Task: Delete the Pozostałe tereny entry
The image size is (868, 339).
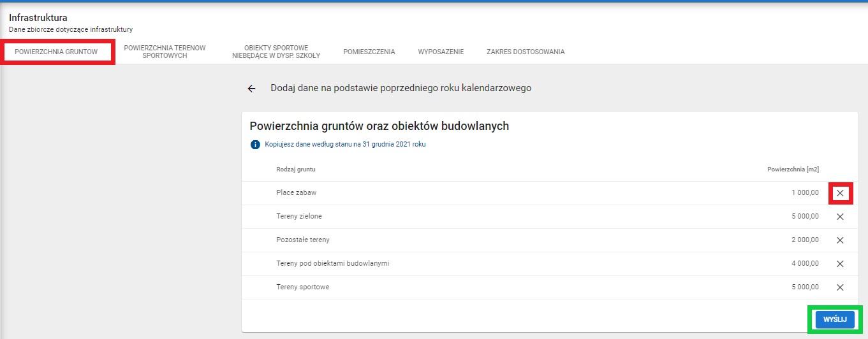Action: point(840,240)
